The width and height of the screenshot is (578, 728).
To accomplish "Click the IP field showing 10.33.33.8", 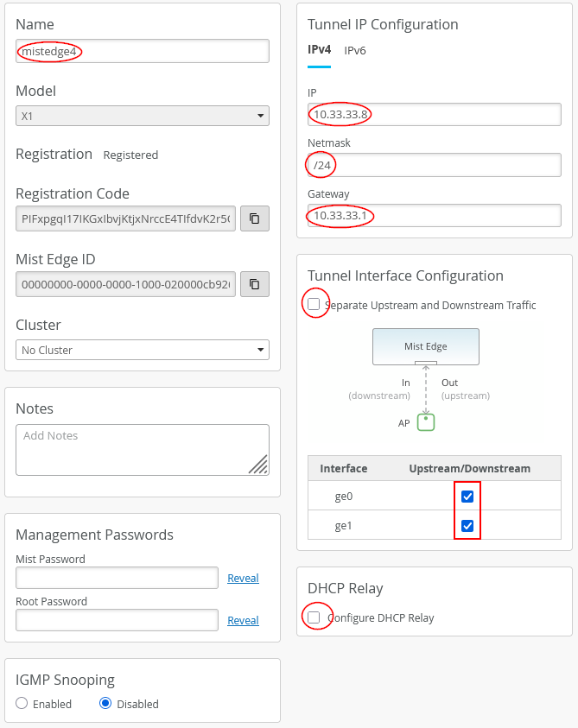I will (433, 114).
